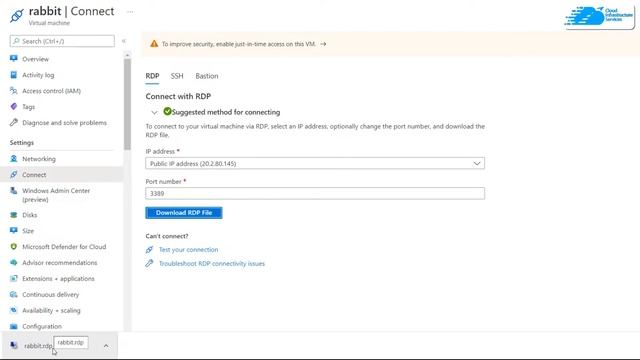Screen dimensions: 640x360
Task: Click the just-in-time access security banner text
Action: tap(238, 44)
